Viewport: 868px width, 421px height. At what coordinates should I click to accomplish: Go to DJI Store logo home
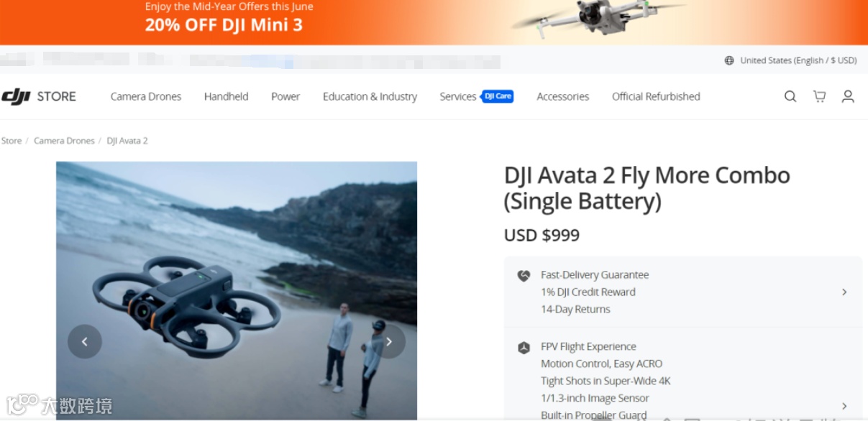tap(39, 96)
